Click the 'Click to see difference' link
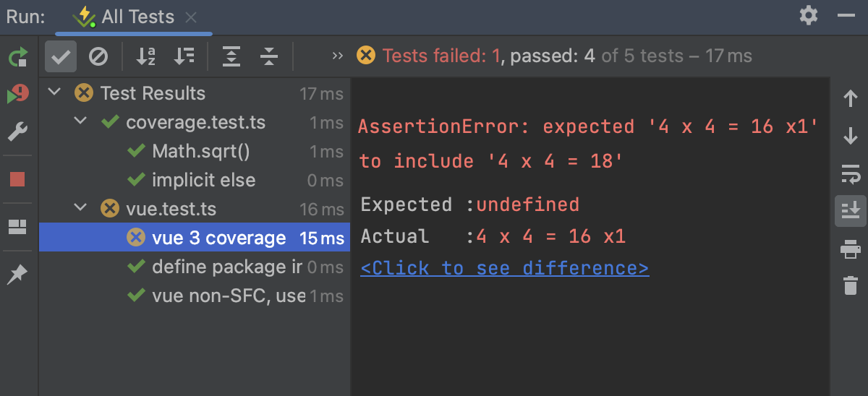The height and width of the screenshot is (396, 868). coord(504,268)
